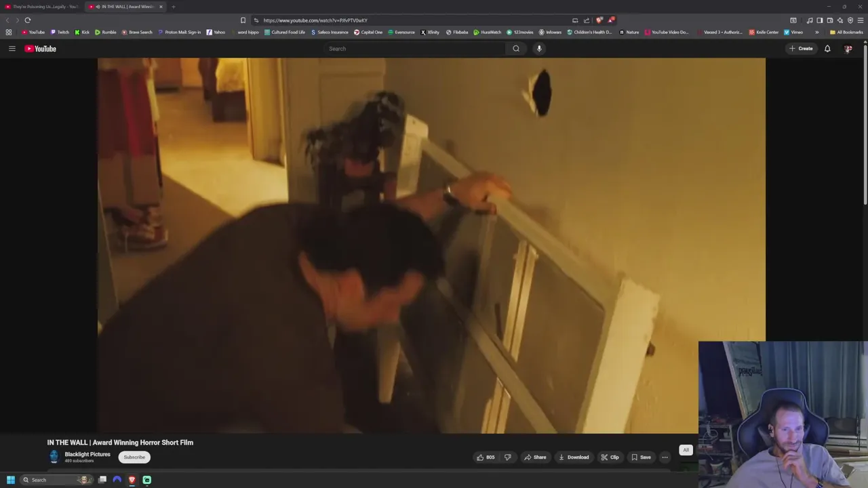Save the video to a playlist
Image resolution: width=868 pixels, height=488 pixels.
[641, 457]
